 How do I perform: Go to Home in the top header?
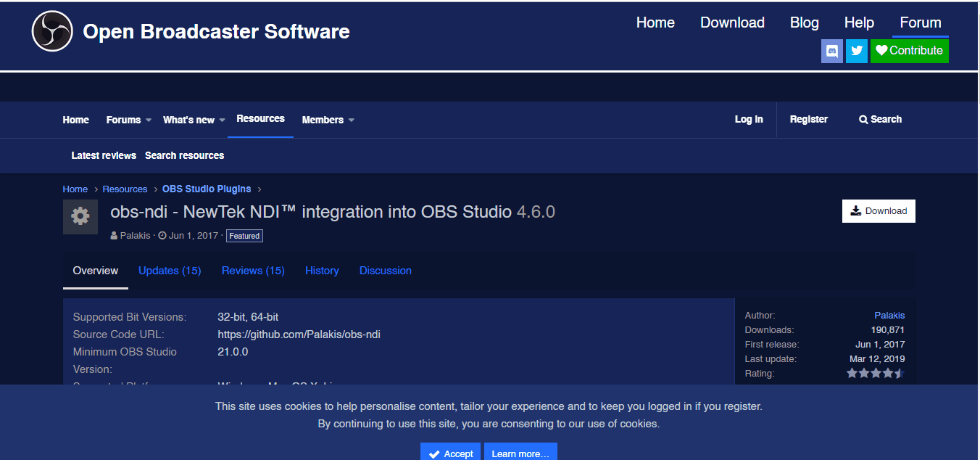[x=655, y=22]
